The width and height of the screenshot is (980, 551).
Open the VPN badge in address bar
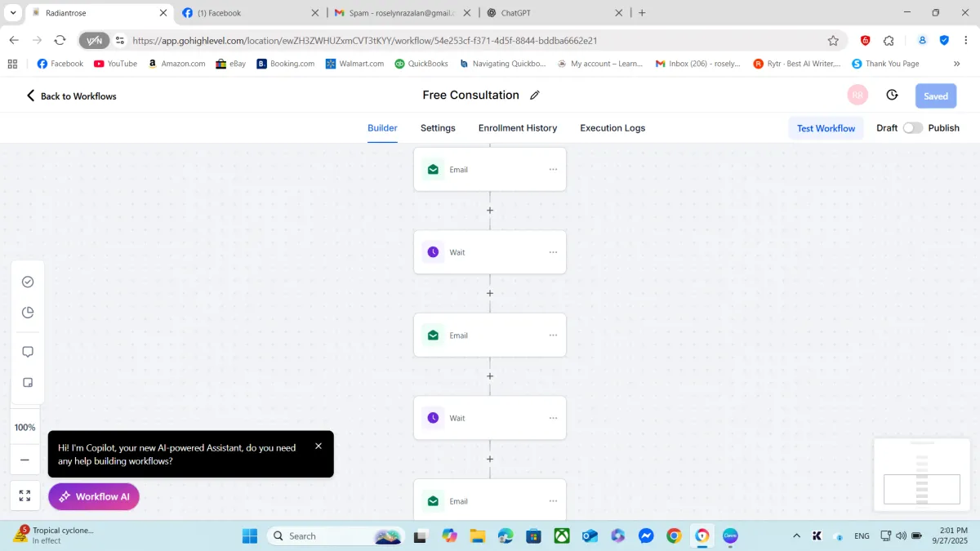click(x=94, y=40)
